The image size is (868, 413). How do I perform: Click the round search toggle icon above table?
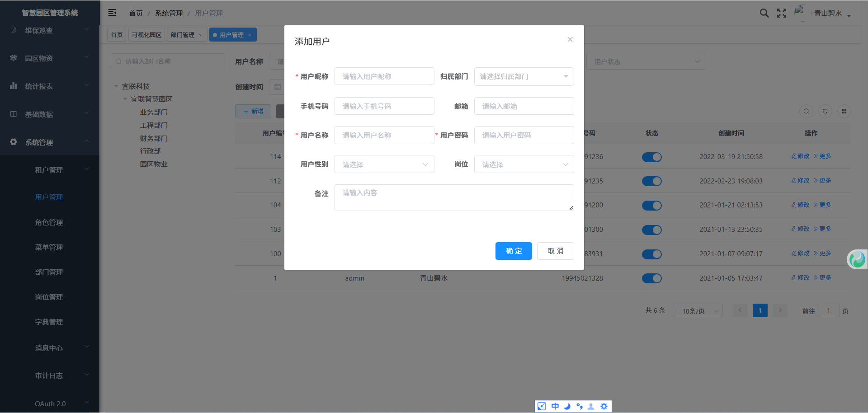pyautogui.click(x=806, y=111)
